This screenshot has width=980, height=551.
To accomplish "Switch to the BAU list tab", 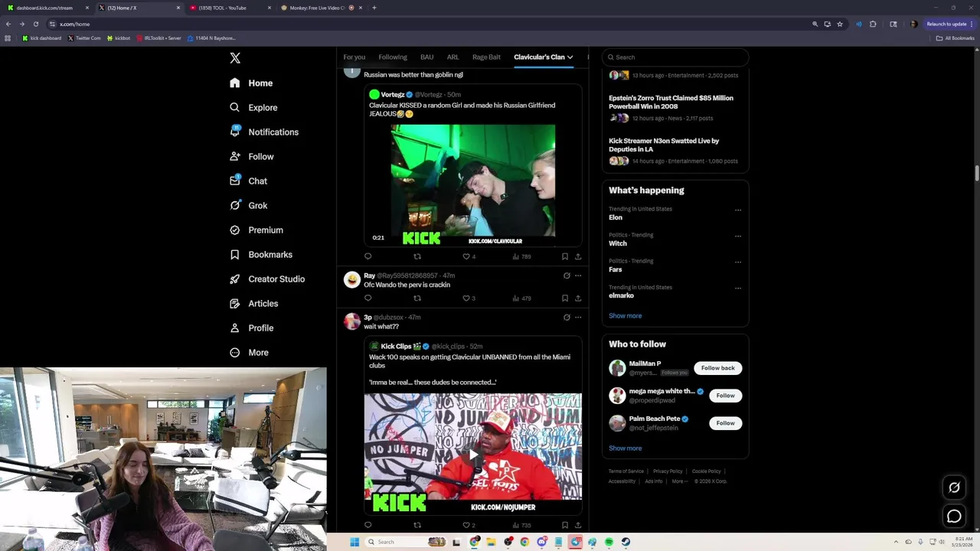I will pyautogui.click(x=426, y=57).
